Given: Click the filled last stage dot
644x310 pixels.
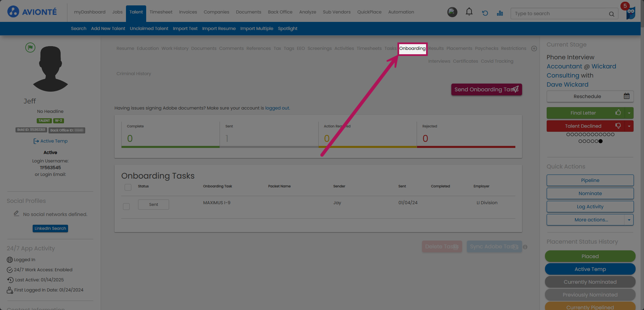Looking at the screenshot, I should tap(601, 141).
